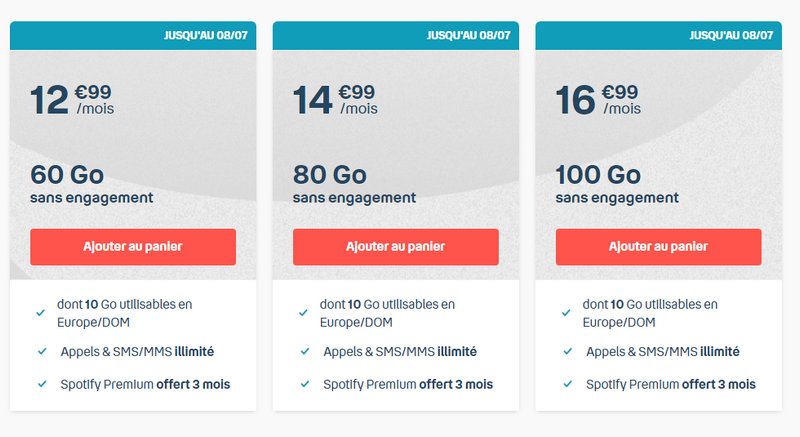The height and width of the screenshot is (437, 800).
Task: Select the 80 Go sans engagement heading
Action: click(354, 184)
